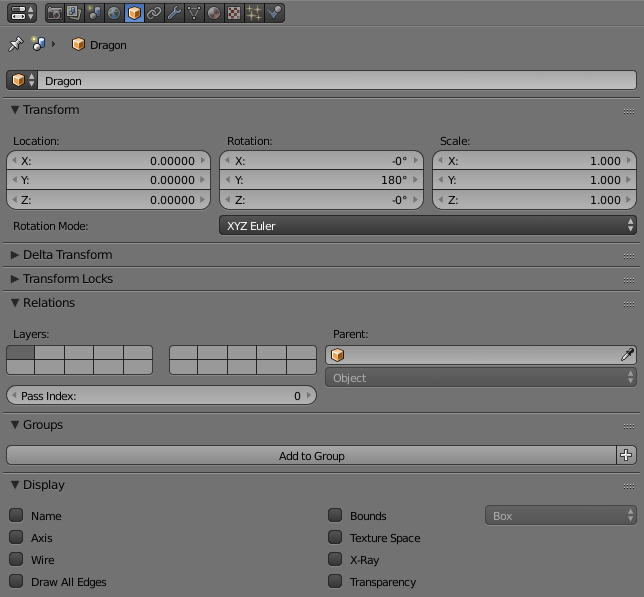Decrease Scale Z with left arrow
This screenshot has width=644, height=597.
[x=440, y=200]
